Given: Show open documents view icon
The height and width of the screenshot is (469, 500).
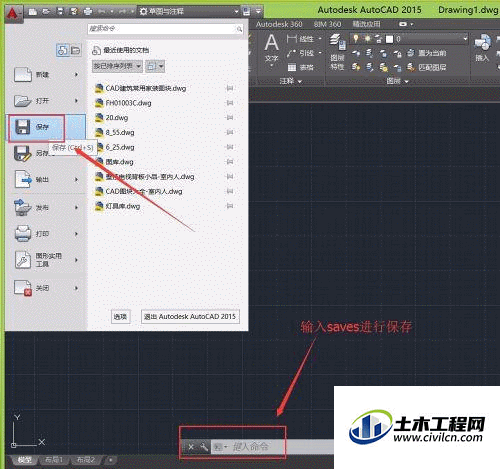Looking at the screenshot, I should (76, 51).
